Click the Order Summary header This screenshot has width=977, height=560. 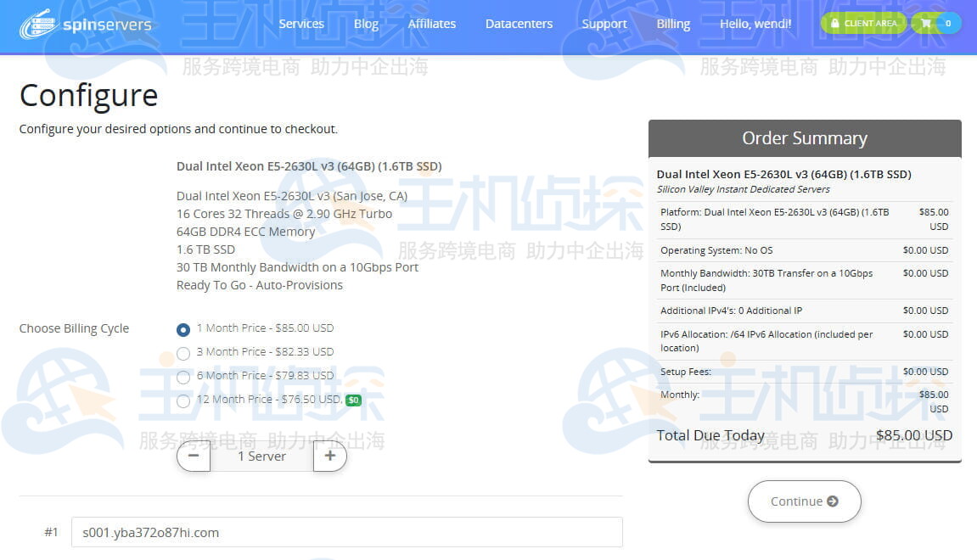[x=805, y=138]
